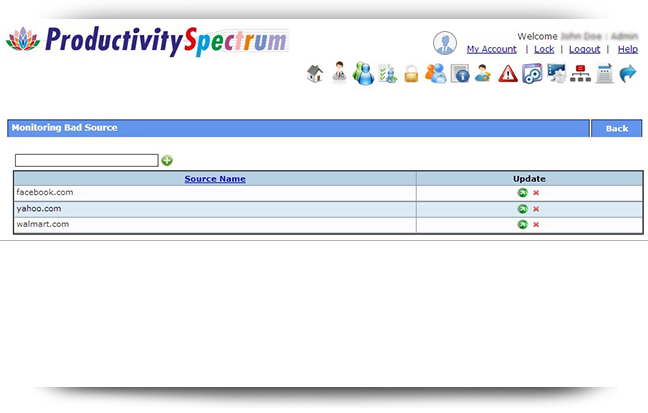Click red delete icon for yahoo.com
The width and height of the screenshot is (648, 413).
coord(536,209)
